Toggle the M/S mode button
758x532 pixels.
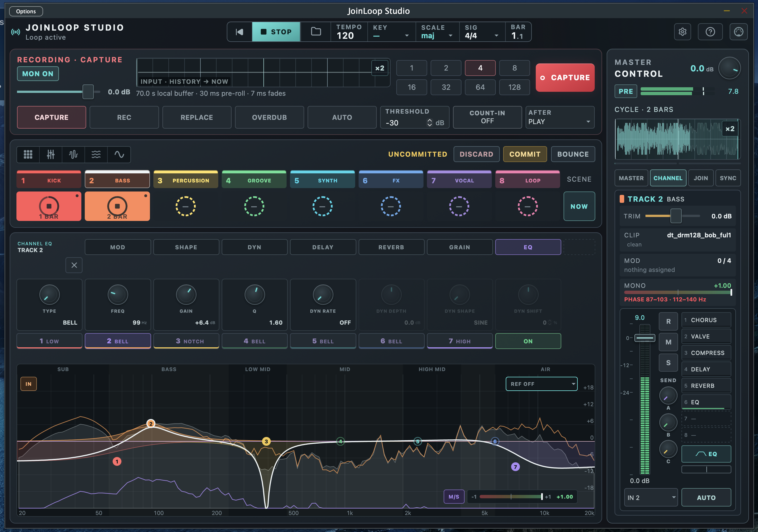click(454, 497)
